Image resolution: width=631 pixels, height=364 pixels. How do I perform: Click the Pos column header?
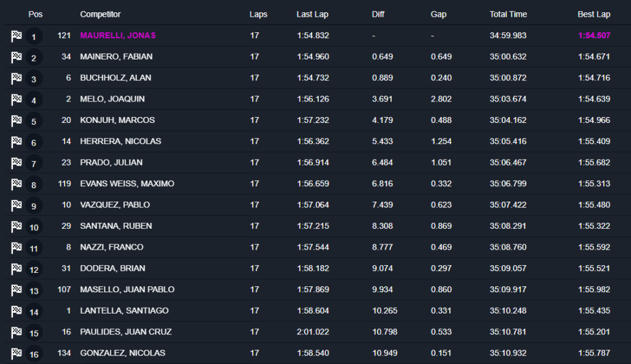coord(36,14)
